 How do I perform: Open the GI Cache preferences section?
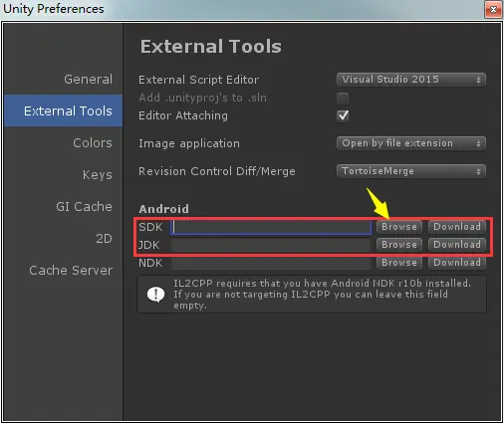(84, 206)
